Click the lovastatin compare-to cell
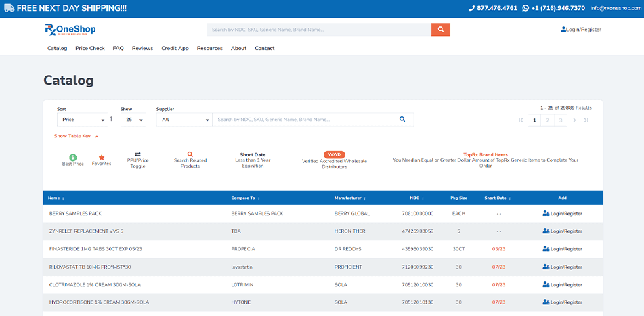Image resolution: width=644 pixels, height=316 pixels. point(242,267)
